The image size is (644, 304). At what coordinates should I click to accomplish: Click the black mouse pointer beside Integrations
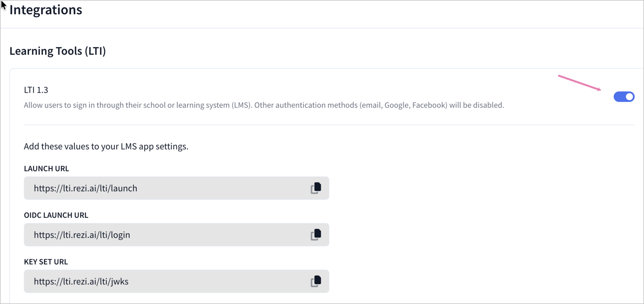click(x=3, y=5)
